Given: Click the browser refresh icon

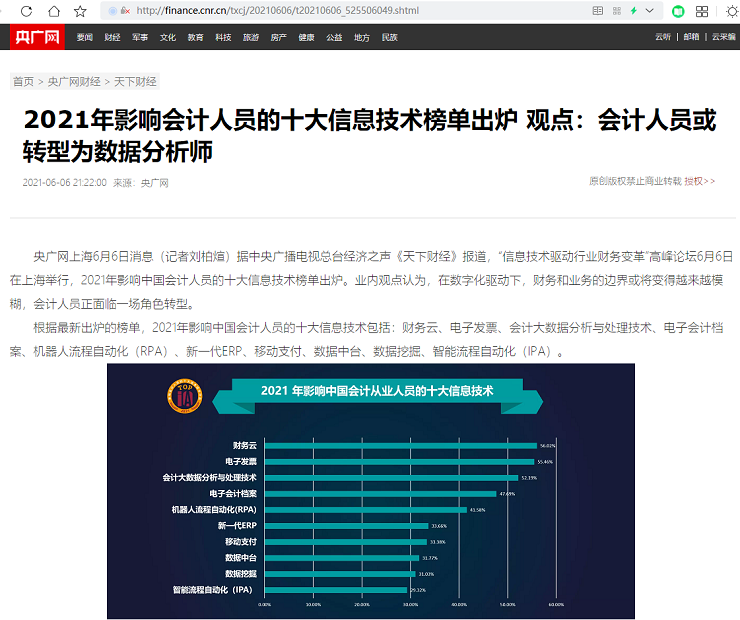Looking at the screenshot, I should point(27,11).
